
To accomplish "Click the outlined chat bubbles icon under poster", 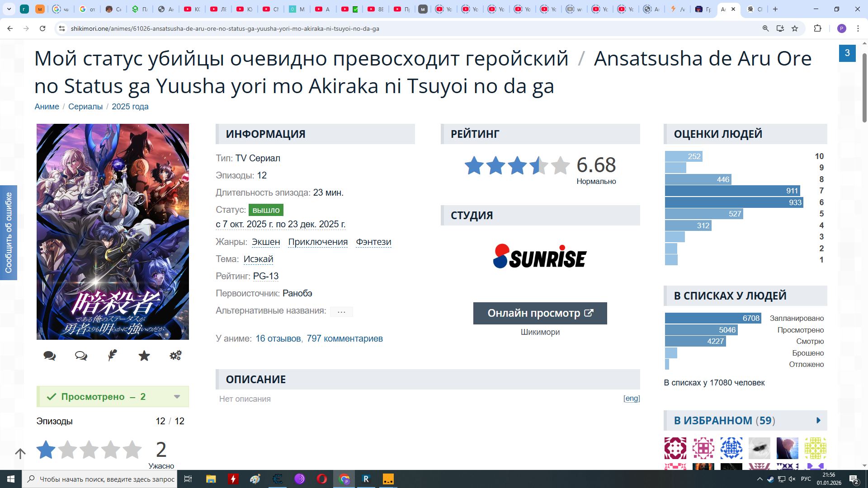I will (81, 356).
